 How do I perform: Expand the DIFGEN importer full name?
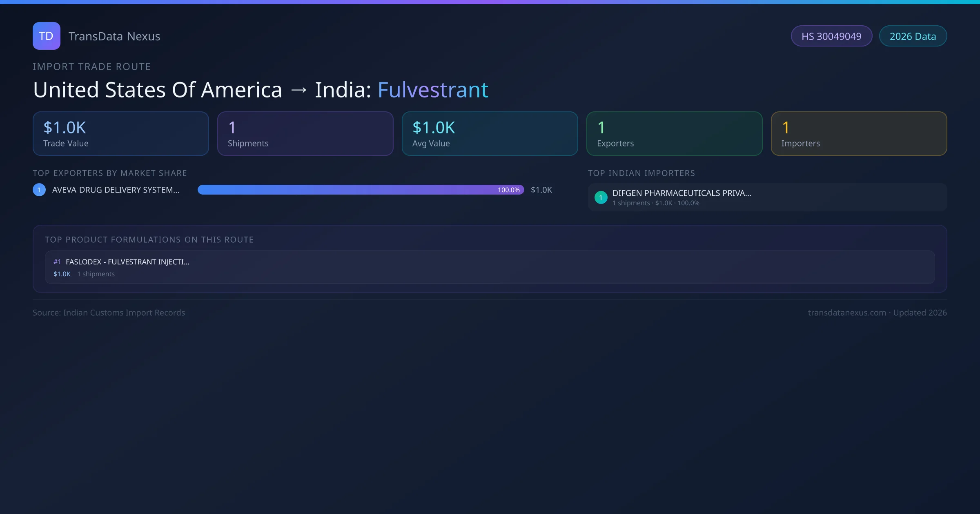(682, 193)
